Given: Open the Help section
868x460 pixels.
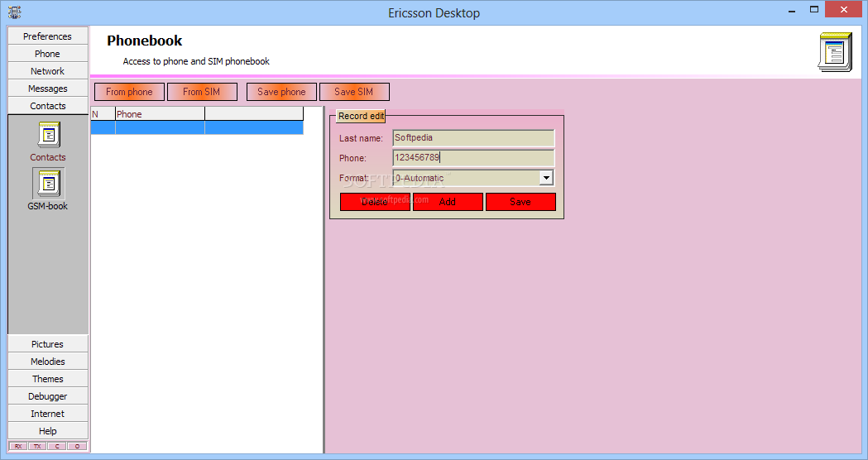Looking at the screenshot, I should pos(48,431).
